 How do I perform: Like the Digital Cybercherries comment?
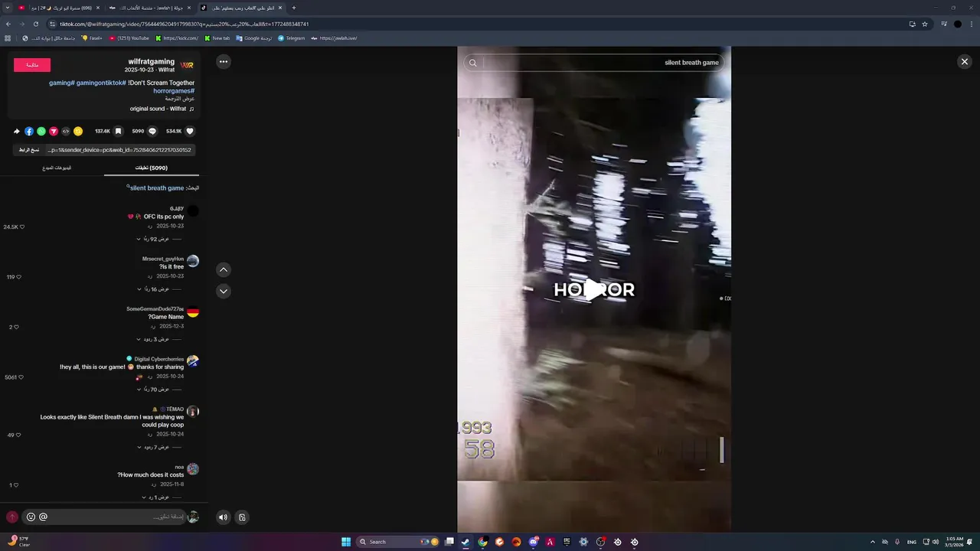tap(21, 377)
